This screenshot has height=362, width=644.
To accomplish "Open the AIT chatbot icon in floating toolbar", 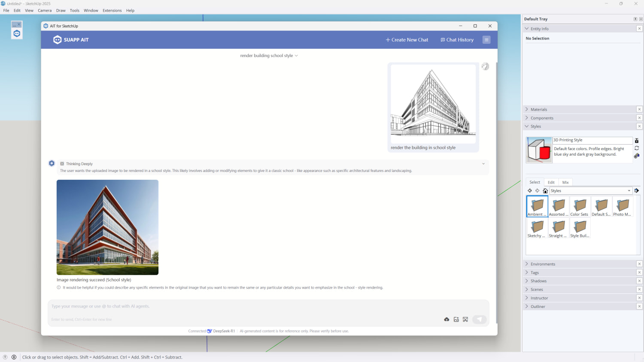I will click(17, 34).
